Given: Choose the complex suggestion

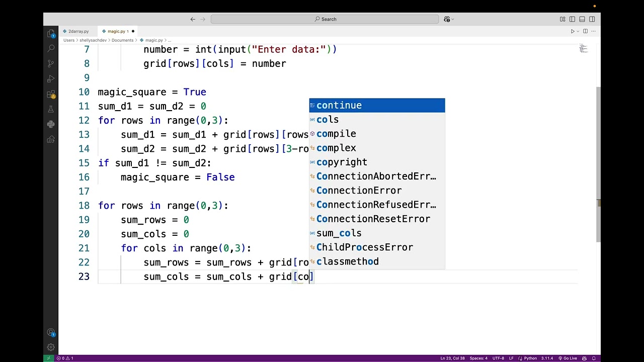Looking at the screenshot, I should pos(377,148).
